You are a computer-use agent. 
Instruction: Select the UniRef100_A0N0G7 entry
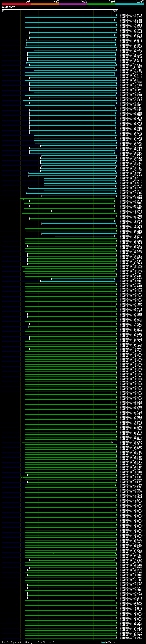(x=131, y=48)
